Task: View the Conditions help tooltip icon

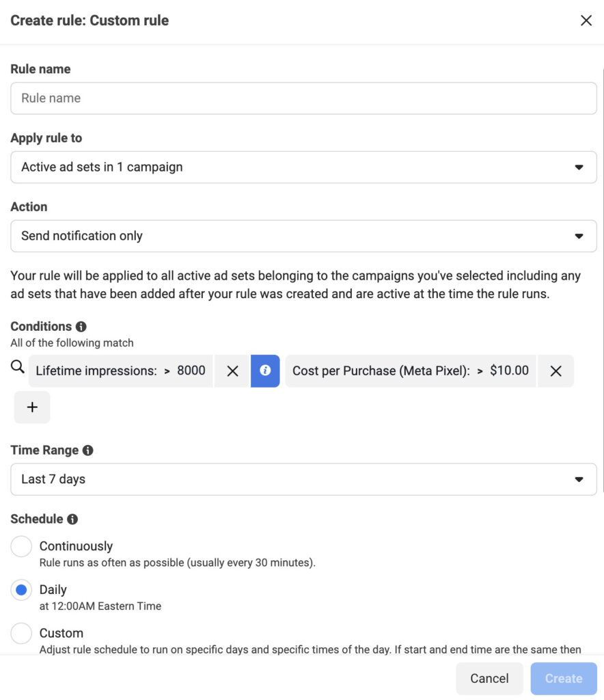Action: pyautogui.click(x=80, y=326)
